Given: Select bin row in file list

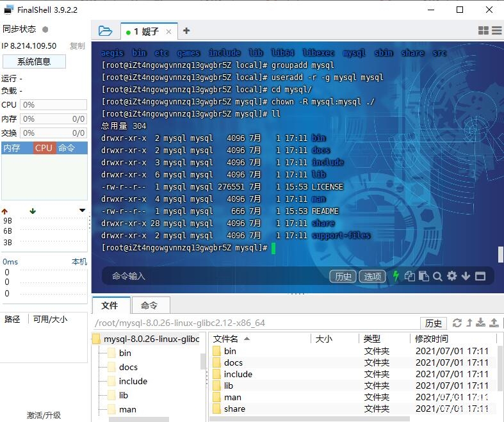Looking at the screenshot, I should pos(353,351).
